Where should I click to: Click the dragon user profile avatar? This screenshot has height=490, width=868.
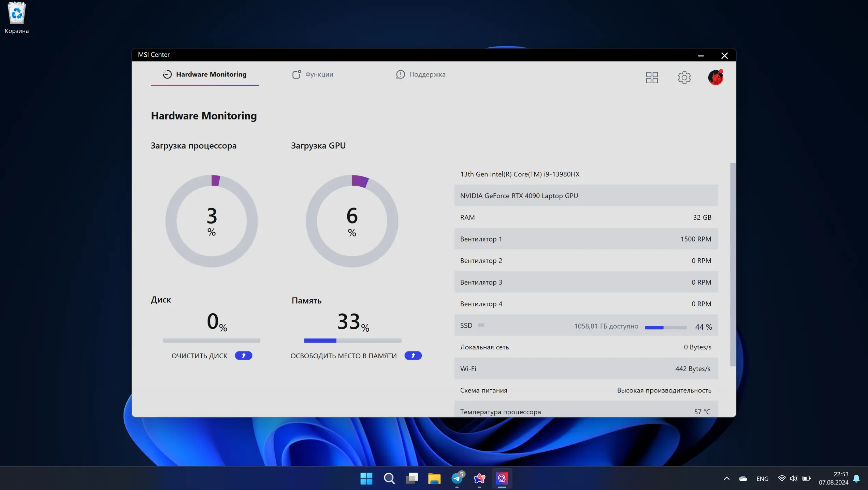[x=715, y=77]
